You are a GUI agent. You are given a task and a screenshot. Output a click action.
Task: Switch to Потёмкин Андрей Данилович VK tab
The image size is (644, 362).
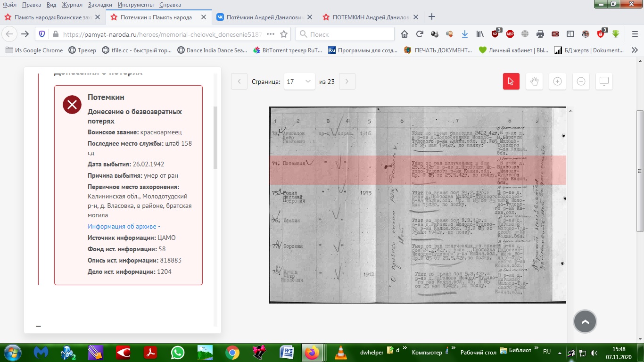[265, 17]
